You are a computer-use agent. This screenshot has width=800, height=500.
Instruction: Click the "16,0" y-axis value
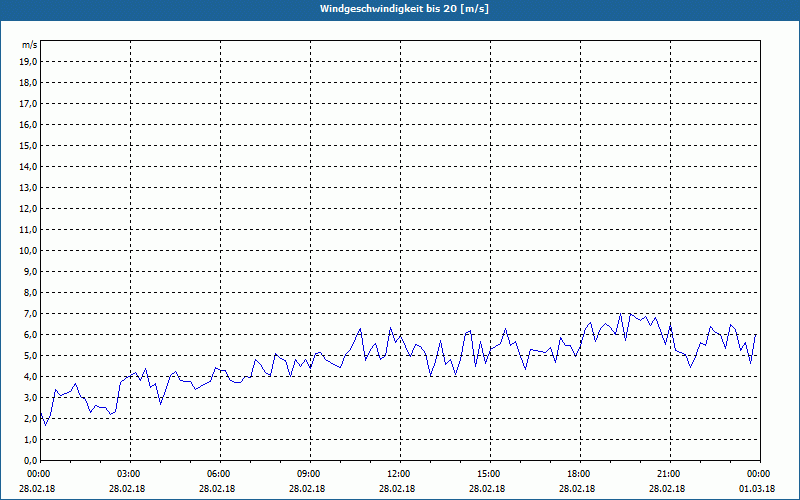(x=28, y=124)
